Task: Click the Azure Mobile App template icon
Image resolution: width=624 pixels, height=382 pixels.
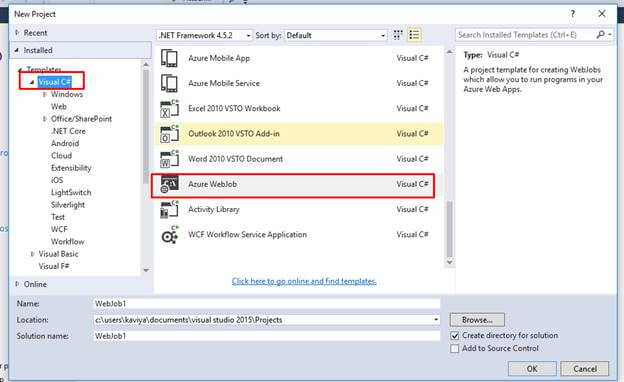Action: (x=169, y=58)
